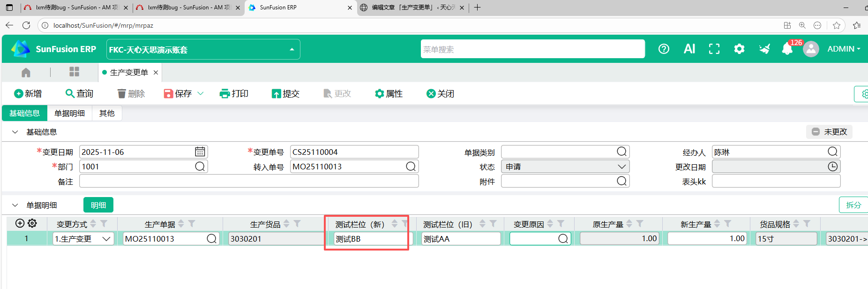Filter the 生产单据 column
This screenshot has width=868, height=289.
192,224
